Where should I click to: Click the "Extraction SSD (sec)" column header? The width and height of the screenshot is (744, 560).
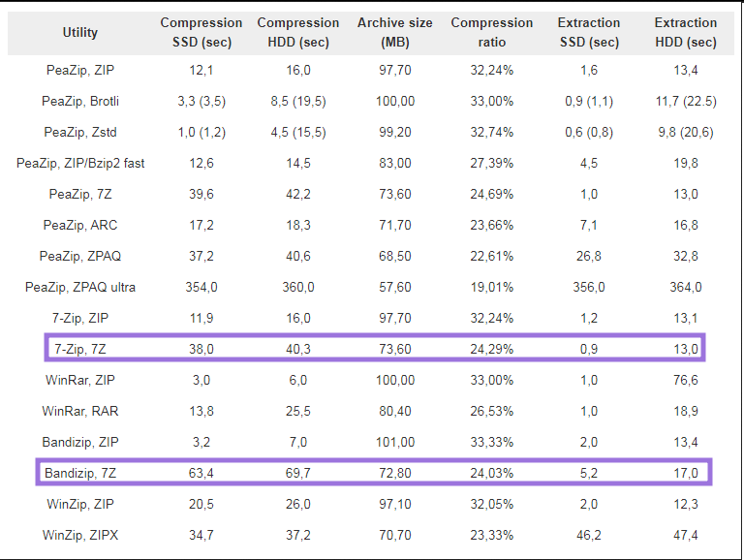click(589, 32)
